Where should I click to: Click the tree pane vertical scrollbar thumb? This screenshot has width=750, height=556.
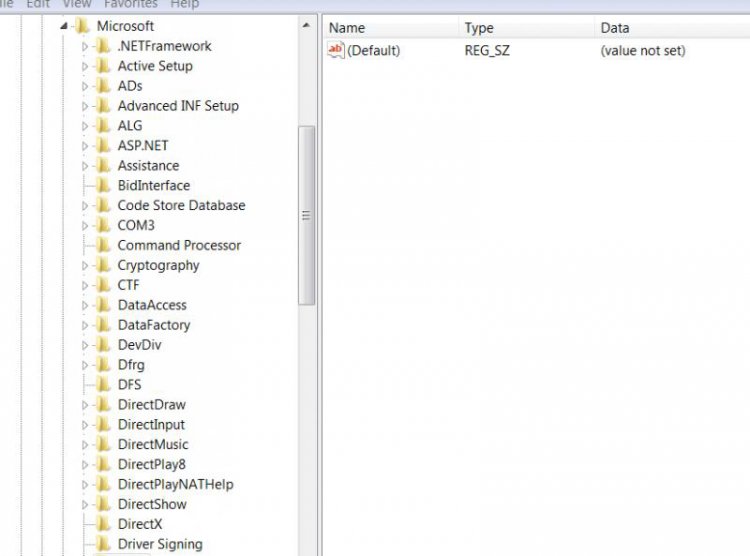(x=307, y=215)
